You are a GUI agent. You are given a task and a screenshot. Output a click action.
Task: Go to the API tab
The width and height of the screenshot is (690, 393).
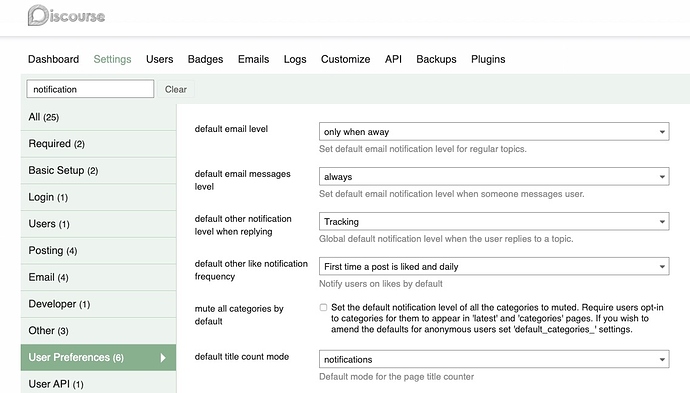(393, 59)
